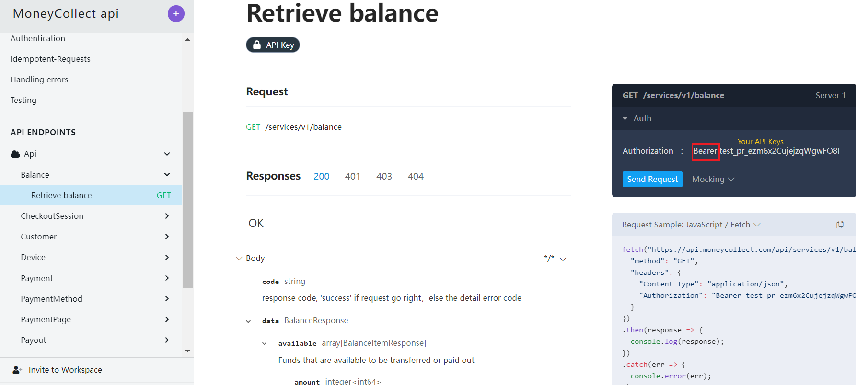Open the Mocking dropdown
Screen dimensions: 868x385
713,179
